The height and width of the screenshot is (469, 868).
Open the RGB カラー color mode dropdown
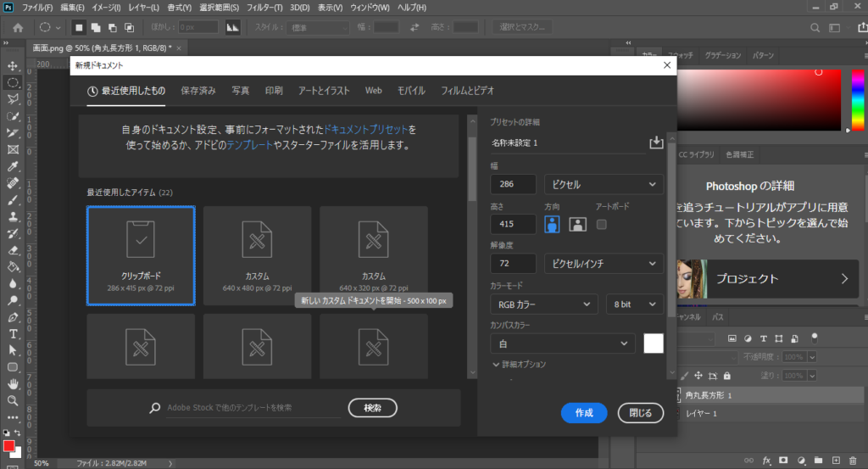[x=544, y=304]
